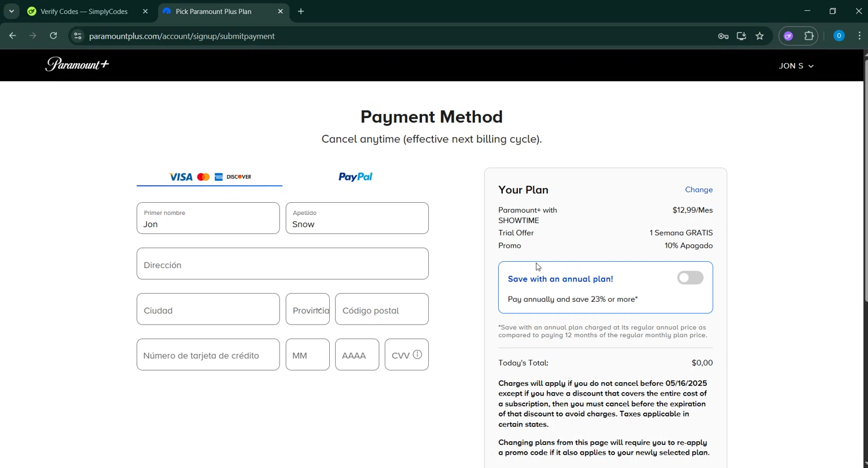Select the credit card payment tab
Viewport: 868px width, 468px height.
[209, 177]
